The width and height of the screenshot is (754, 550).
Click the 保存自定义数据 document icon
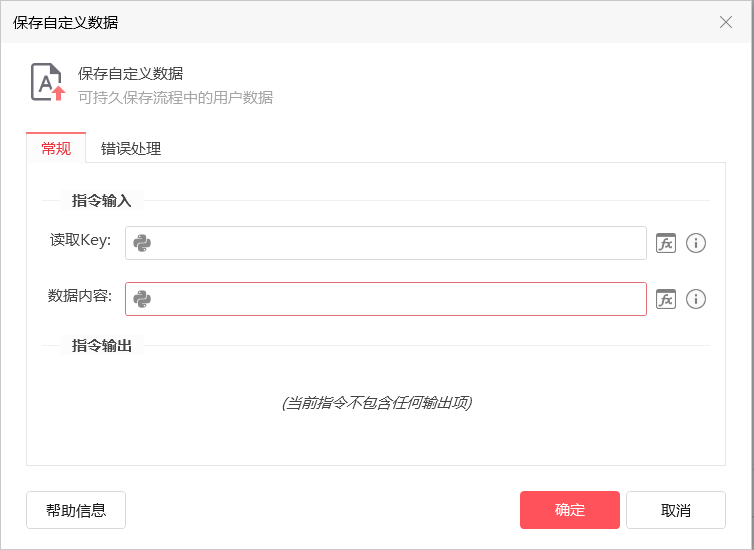click(48, 82)
